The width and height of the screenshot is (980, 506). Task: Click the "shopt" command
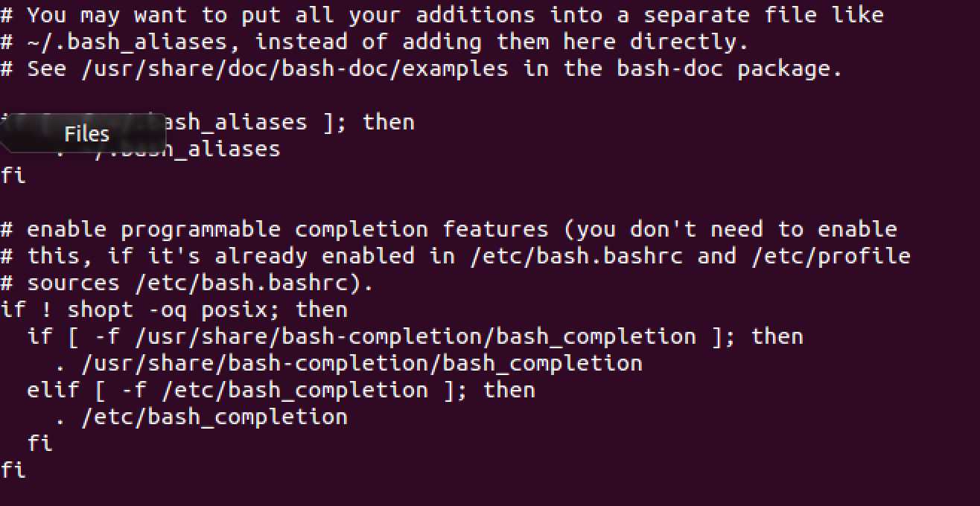(101, 310)
